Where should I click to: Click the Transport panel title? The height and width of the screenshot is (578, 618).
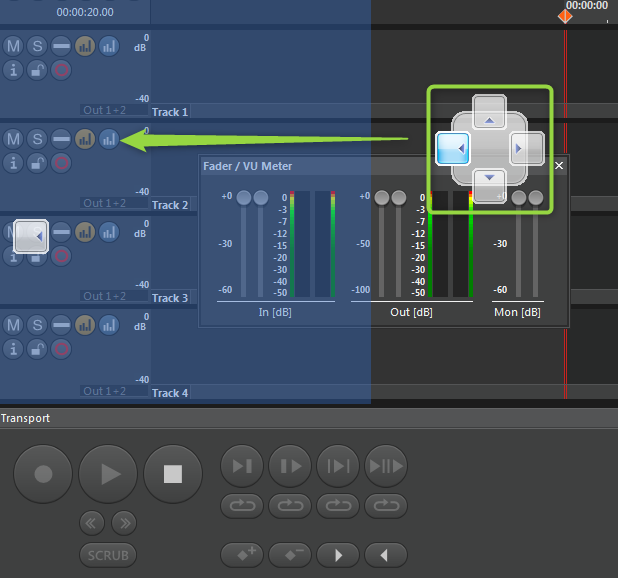(26, 418)
